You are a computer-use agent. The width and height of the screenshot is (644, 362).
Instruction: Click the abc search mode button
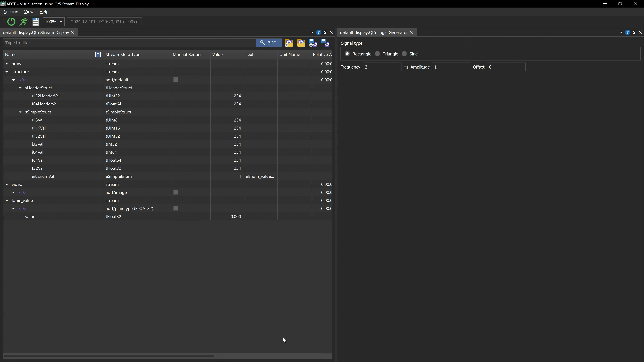click(269, 43)
